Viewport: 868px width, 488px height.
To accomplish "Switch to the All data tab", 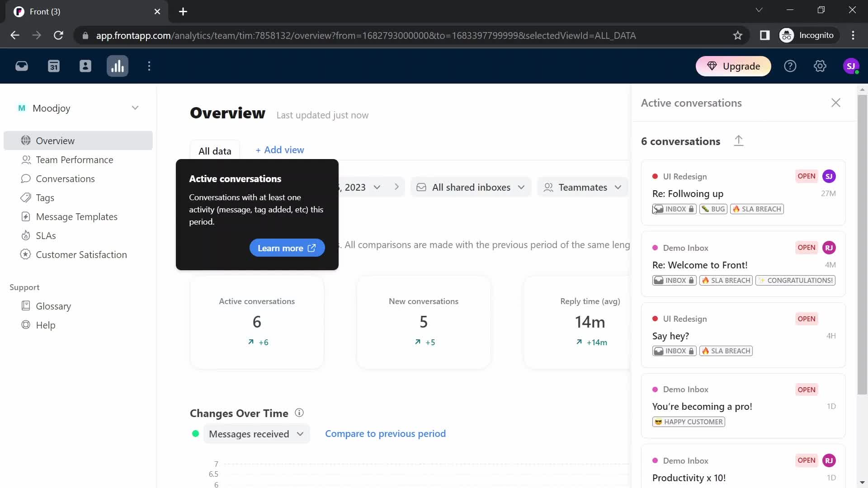I will pos(215,151).
